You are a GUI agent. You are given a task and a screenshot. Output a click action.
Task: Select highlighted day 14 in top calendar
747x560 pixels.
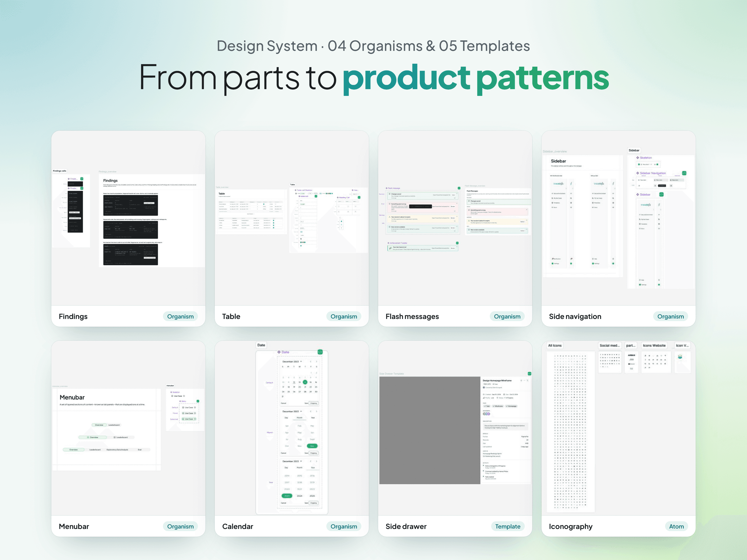(305, 382)
